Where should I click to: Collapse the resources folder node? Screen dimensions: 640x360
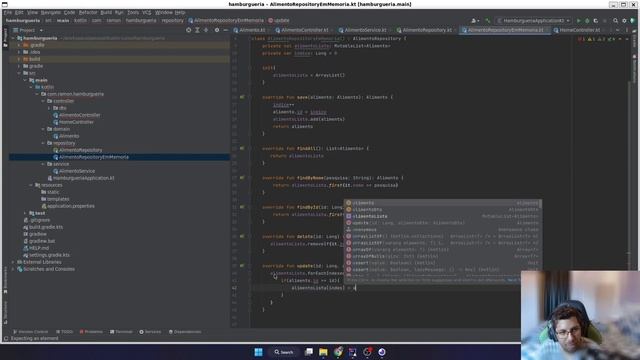click(31, 185)
